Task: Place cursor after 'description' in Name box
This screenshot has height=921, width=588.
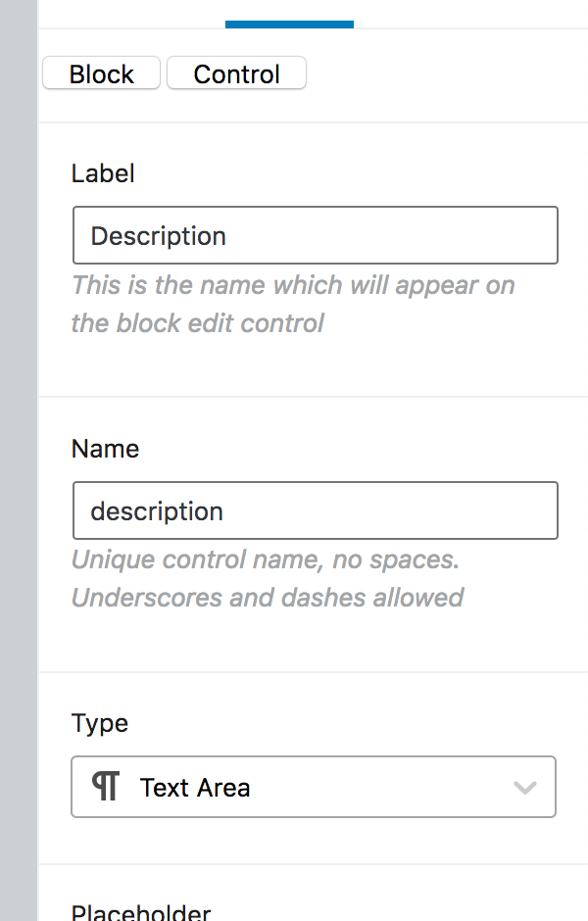Action: (x=225, y=511)
